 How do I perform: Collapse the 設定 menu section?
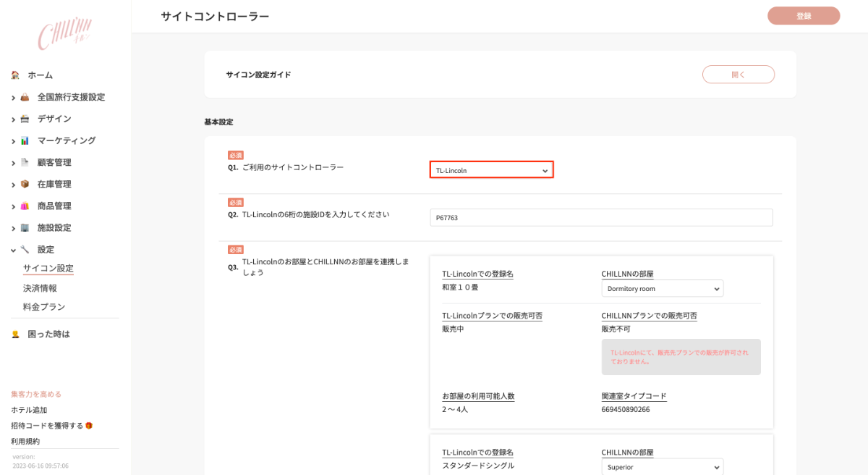tap(14, 250)
